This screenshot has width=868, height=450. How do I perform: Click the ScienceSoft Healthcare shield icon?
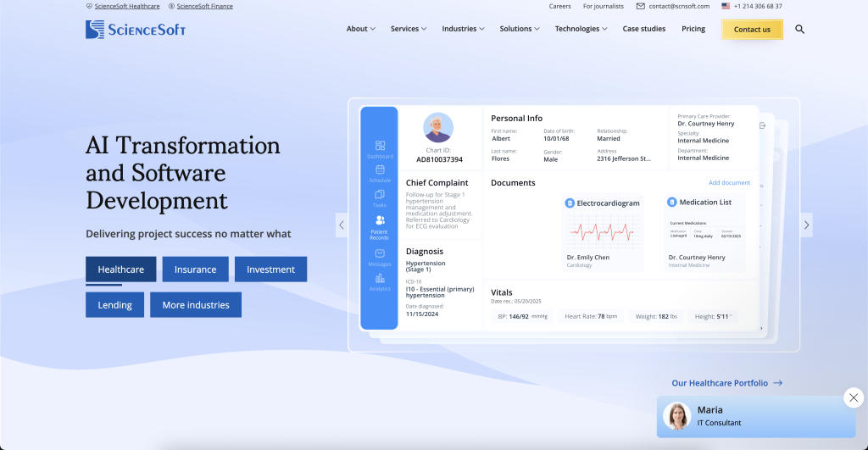coord(89,6)
